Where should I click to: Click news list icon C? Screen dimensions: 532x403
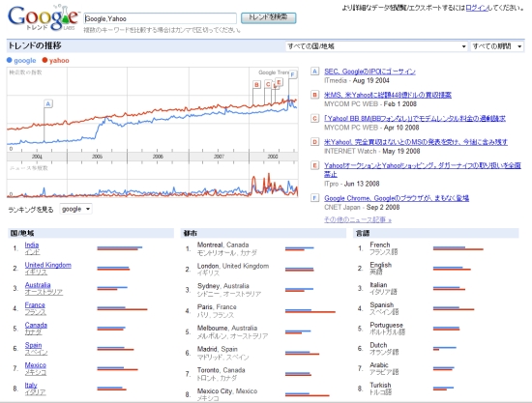[314, 118]
